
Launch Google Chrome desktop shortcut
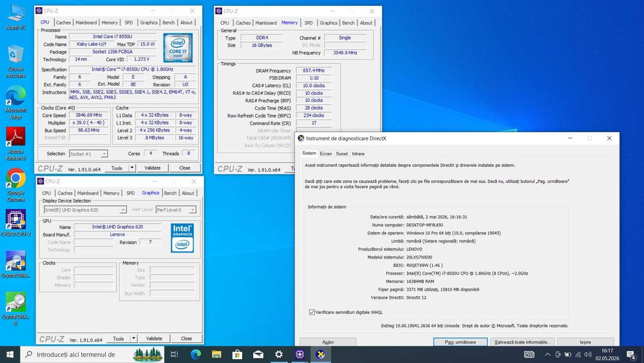[x=15, y=185]
